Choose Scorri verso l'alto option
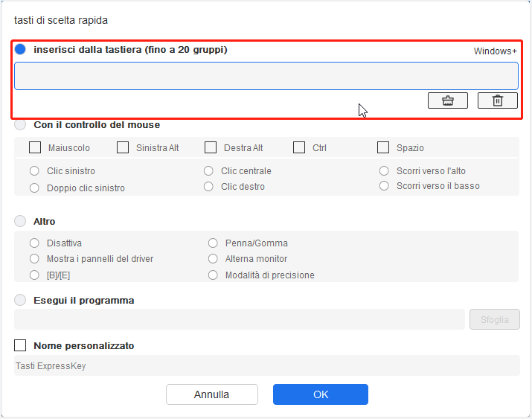The height and width of the screenshot is (419, 532). [384, 170]
